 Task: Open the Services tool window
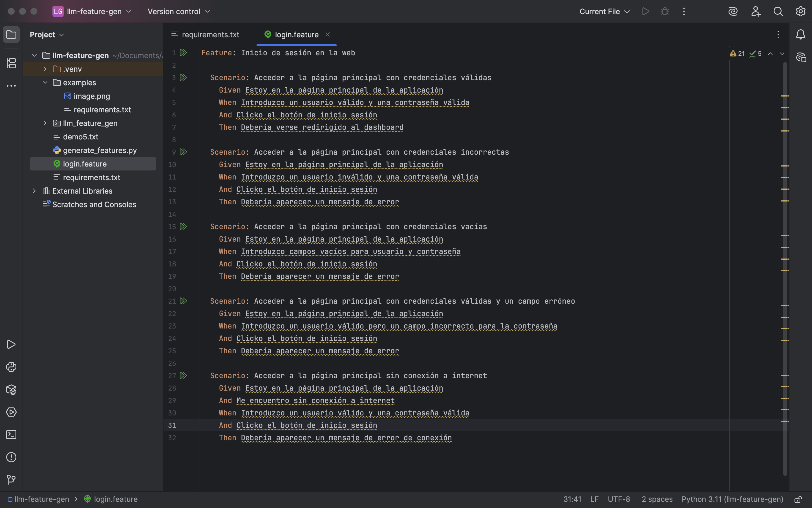11,412
